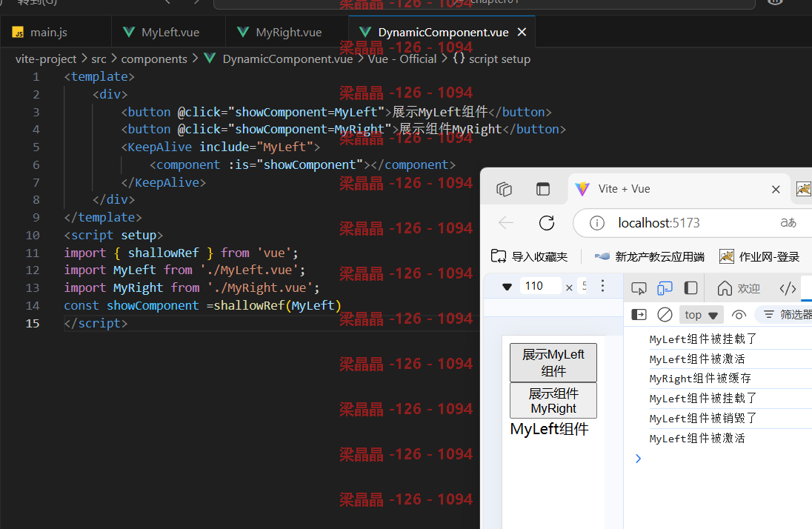Clear the console
This screenshot has width=812, height=529.
click(665, 314)
